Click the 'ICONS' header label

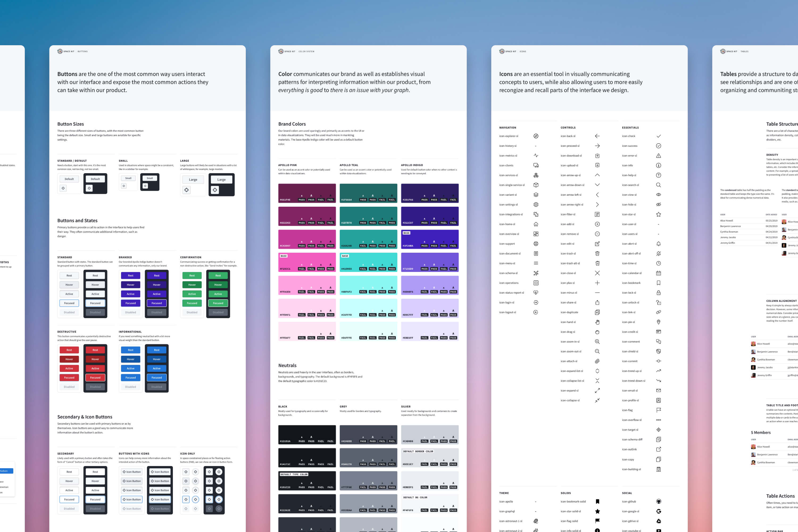[522, 52]
